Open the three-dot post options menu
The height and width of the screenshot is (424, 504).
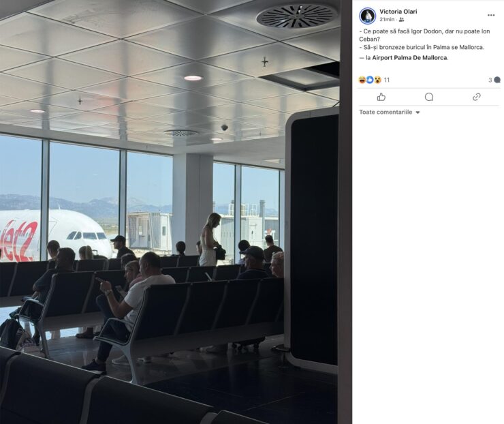[491, 15]
